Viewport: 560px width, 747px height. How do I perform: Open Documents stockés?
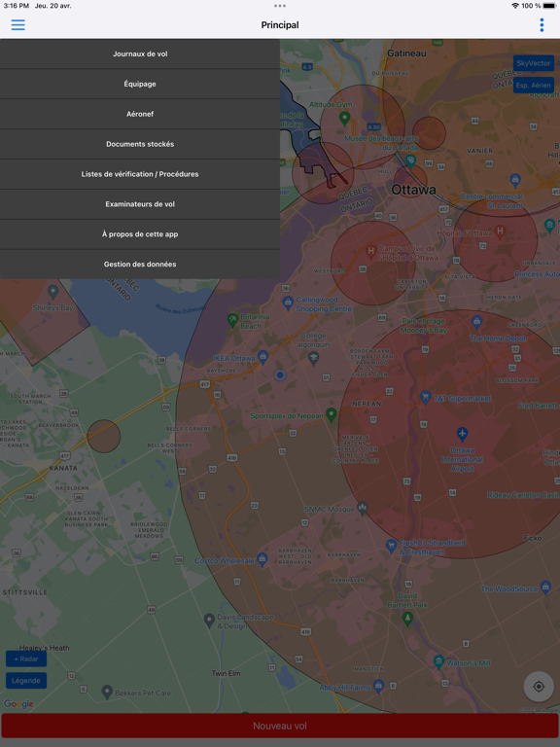point(140,144)
